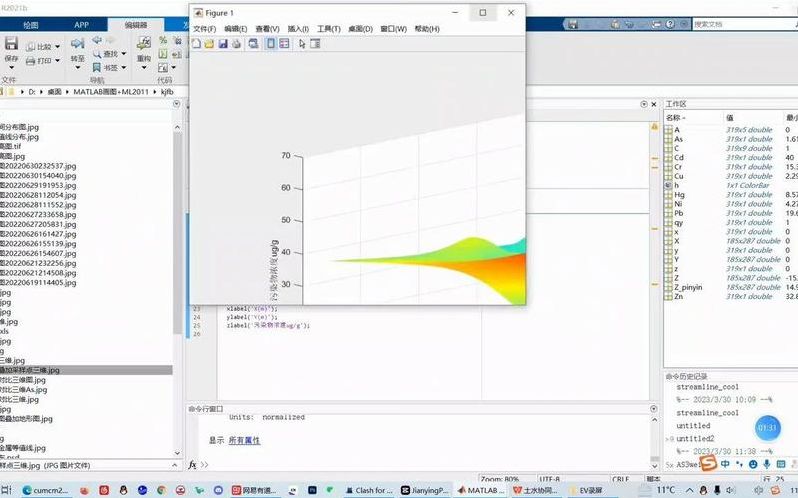Expand the 比较 (Compare) dropdown
The height and width of the screenshot is (498, 798).
57,46
